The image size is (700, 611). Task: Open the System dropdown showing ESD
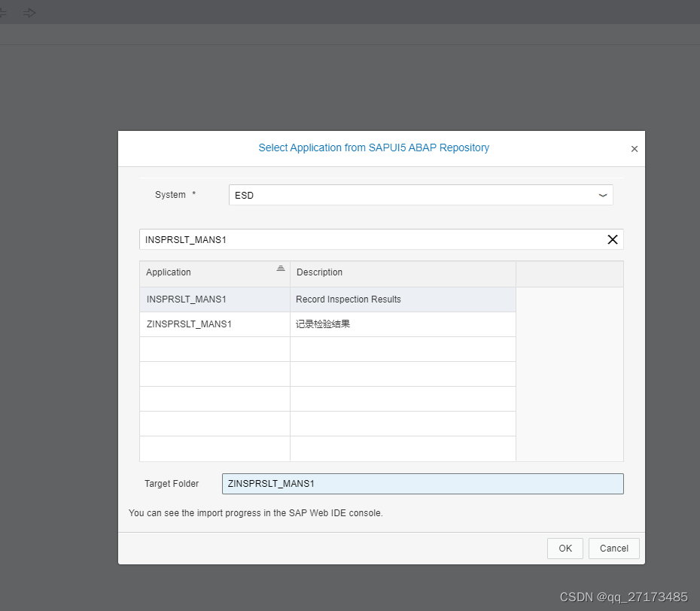(421, 194)
